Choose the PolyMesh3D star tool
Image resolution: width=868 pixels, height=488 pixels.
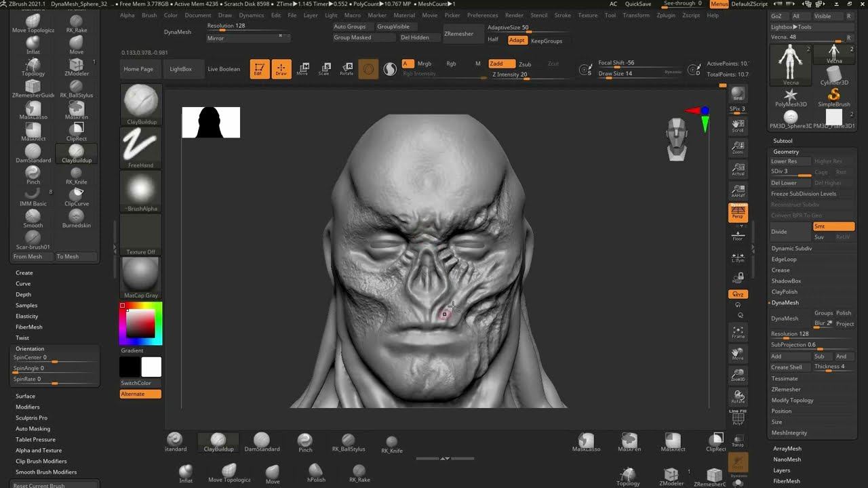coord(791,98)
